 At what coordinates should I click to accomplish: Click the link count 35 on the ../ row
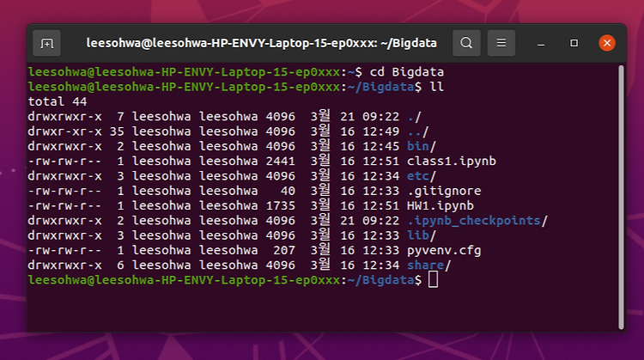pos(117,131)
